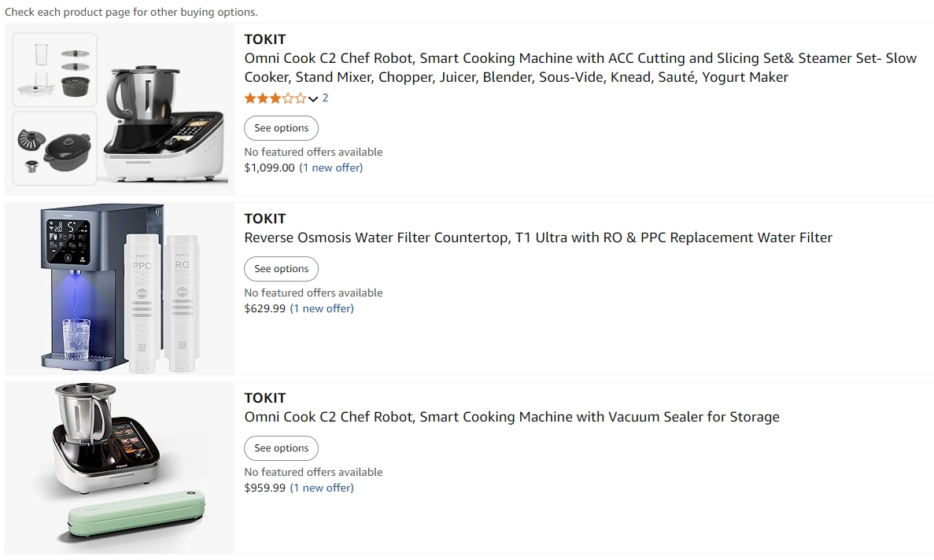Open the new offer link under $959.99
The width and height of the screenshot is (934, 560).
coord(322,488)
